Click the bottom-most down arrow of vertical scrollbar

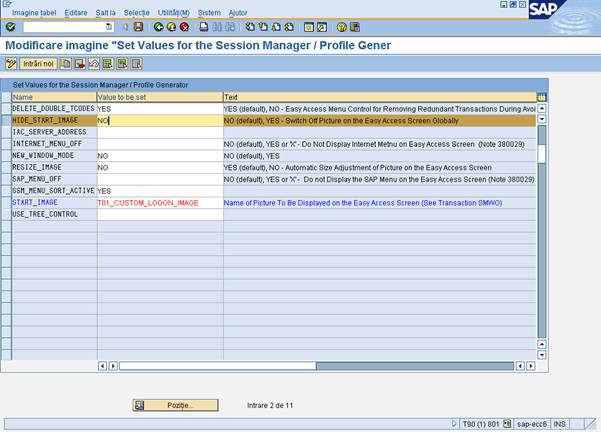[x=542, y=355]
